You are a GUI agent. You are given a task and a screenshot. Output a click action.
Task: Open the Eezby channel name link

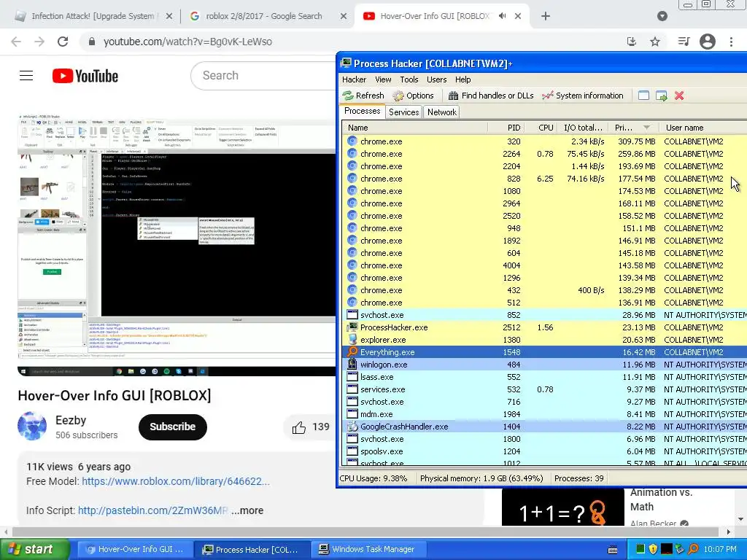point(71,420)
